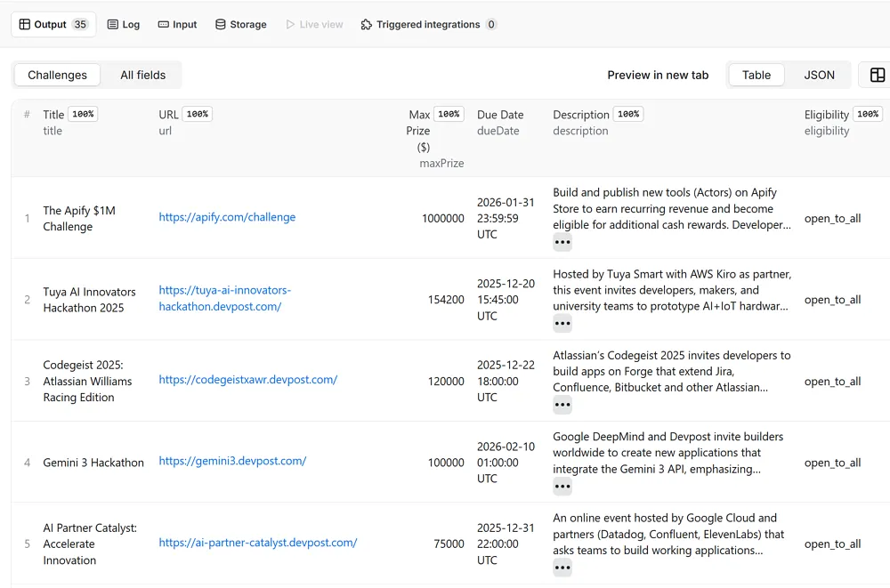Image resolution: width=890 pixels, height=588 pixels.
Task: Switch output to JSON view
Action: click(819, 76)
